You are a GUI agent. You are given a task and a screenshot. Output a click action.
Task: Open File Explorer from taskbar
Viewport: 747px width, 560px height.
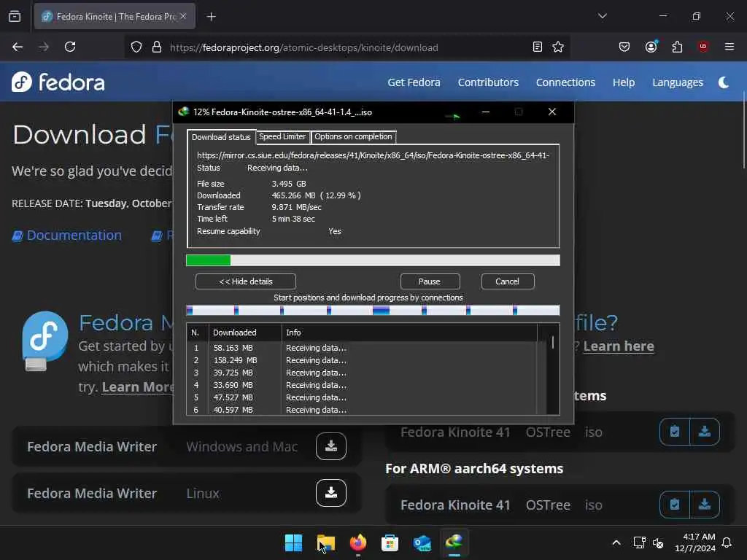pyautogui.click(x=326, y=542)
